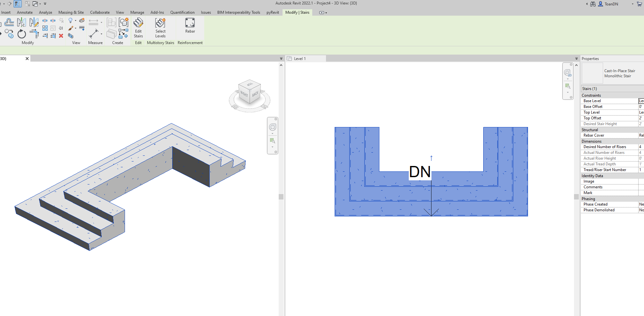Open the Measure tool dropdown arrow
The image size is (644, 316).
point(101,34)
